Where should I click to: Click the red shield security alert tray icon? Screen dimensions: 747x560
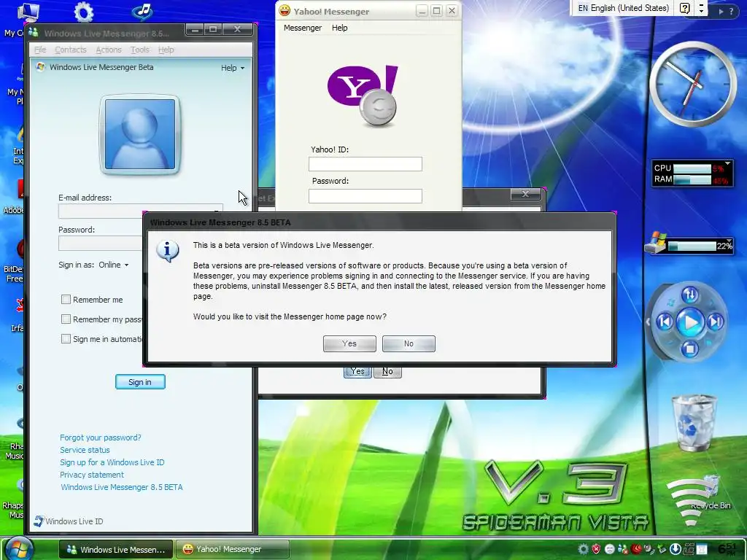596,549
